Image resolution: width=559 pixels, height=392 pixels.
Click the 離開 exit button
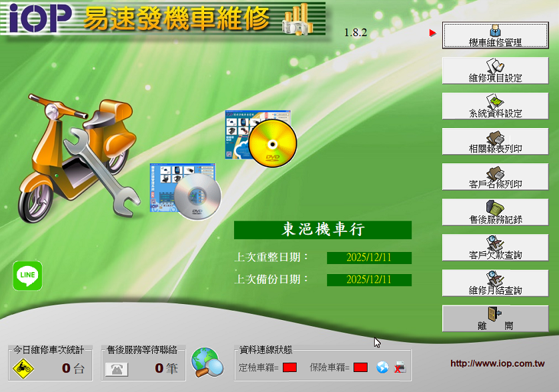[495, 318]
